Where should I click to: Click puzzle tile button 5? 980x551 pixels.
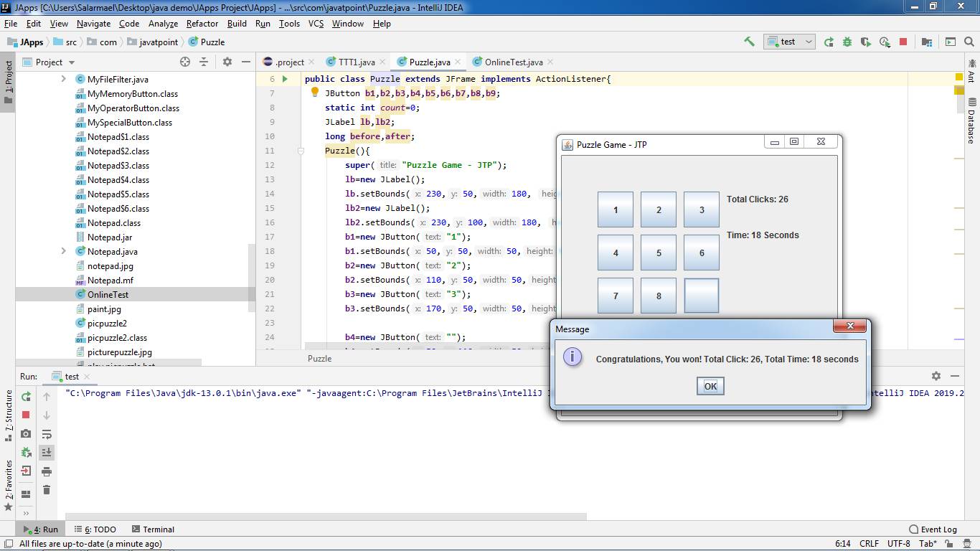point(659,253)
